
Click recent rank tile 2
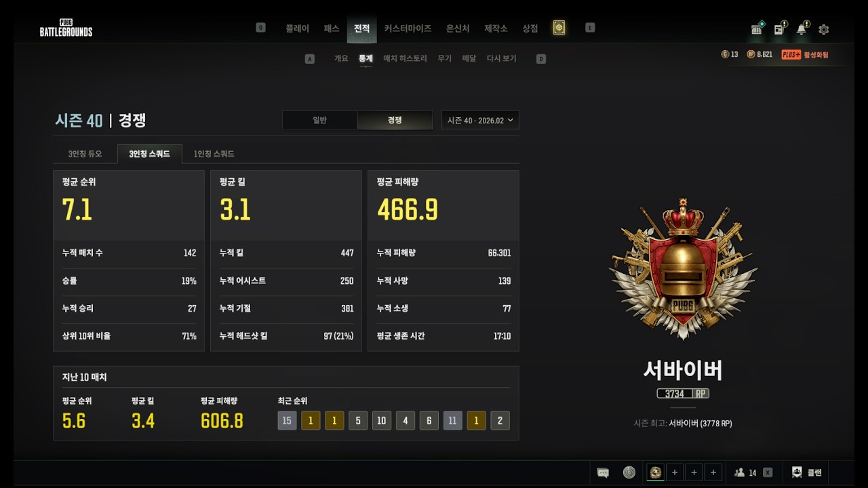(500, 421)
